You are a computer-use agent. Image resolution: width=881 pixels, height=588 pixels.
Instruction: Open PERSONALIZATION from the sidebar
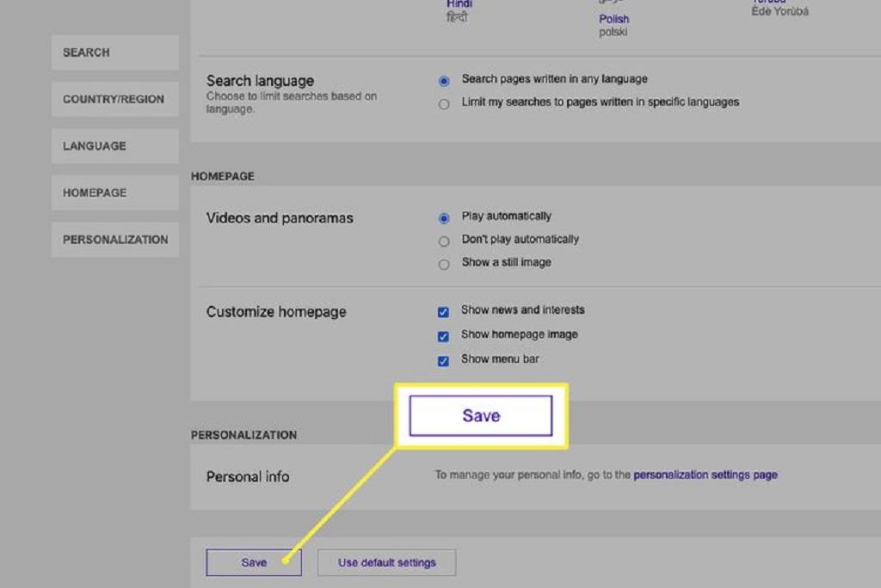(114, 240)
